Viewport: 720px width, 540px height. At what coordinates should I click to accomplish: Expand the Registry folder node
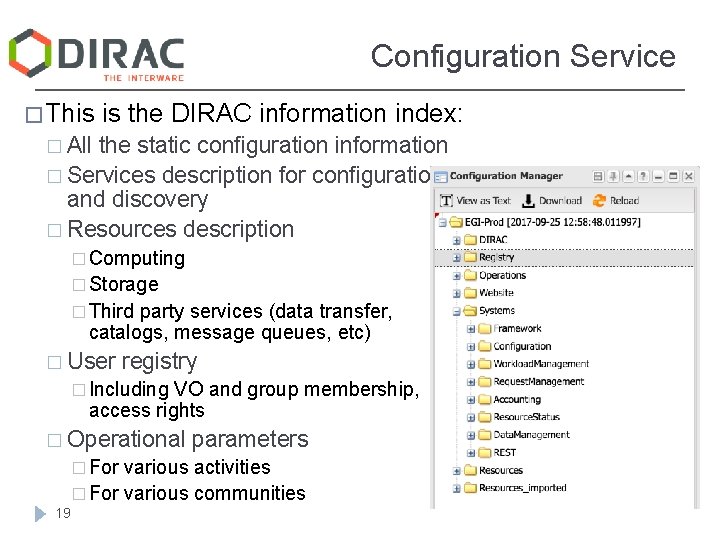(456, 258)
